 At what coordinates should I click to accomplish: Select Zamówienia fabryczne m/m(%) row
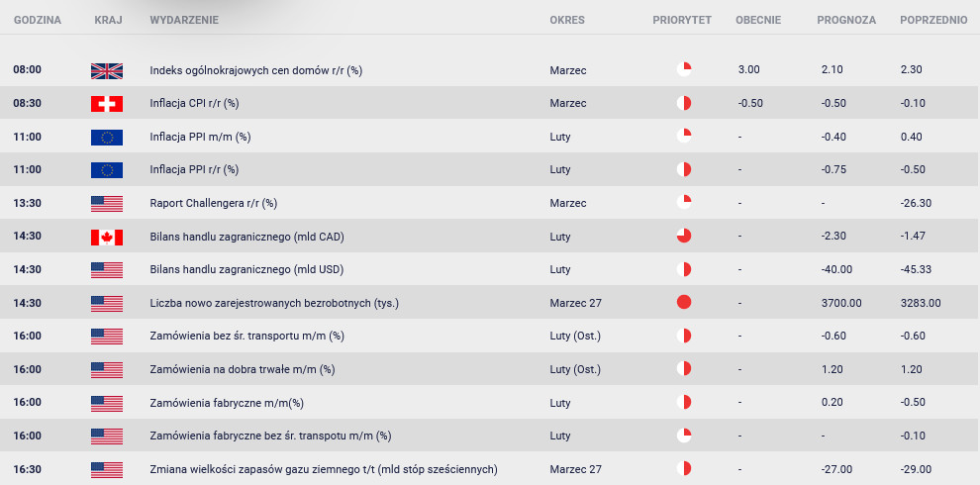coord(490,403)
